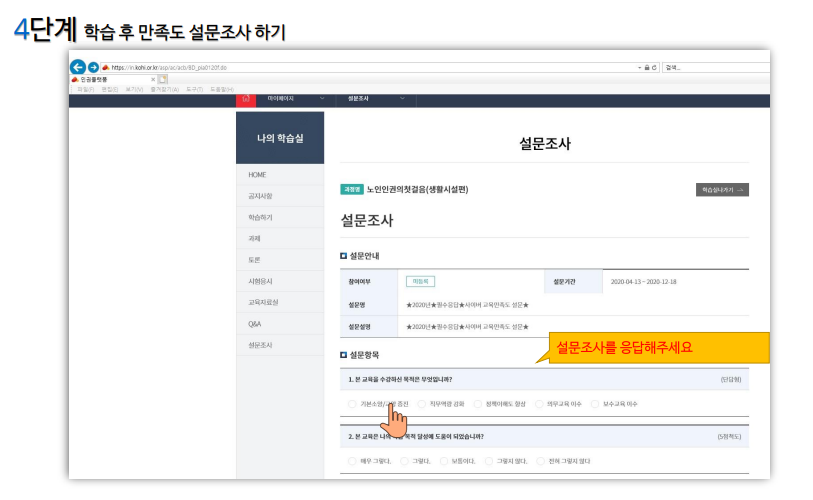The image size is (813, 500).
Task: Click question 2 목적 달성에 도움 text
Action: coord(416,437)
